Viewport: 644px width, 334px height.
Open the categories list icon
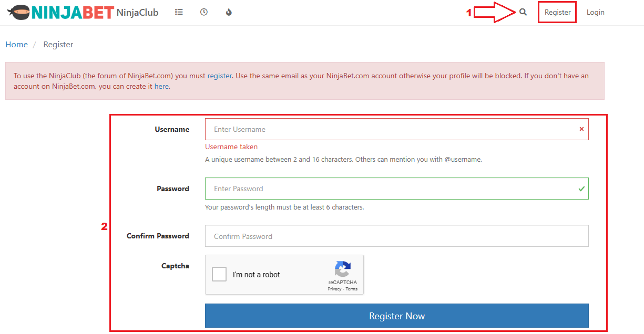(179, 12)
